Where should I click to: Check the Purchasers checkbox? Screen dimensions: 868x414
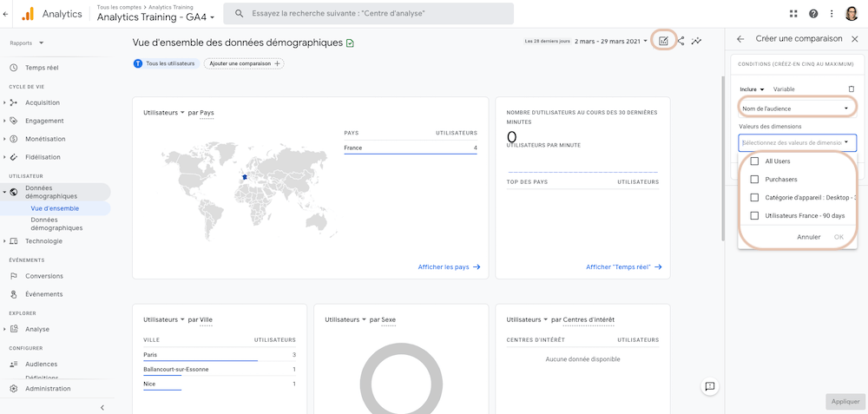tap(754, 180)
